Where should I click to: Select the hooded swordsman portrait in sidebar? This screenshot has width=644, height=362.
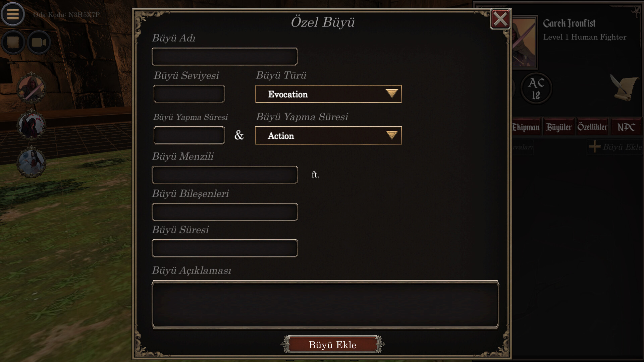pos(32,88)
